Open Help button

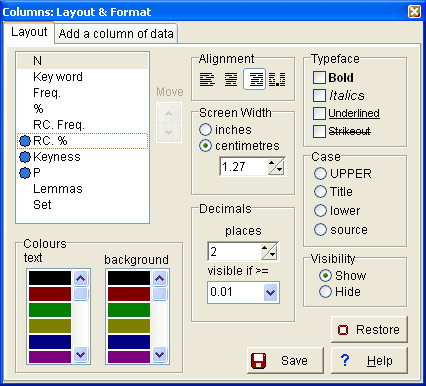(369, 361)
